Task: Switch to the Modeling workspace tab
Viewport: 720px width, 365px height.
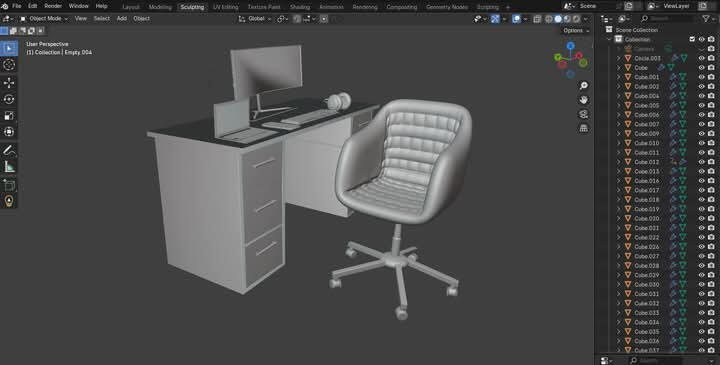Action: tap(160, 7)
